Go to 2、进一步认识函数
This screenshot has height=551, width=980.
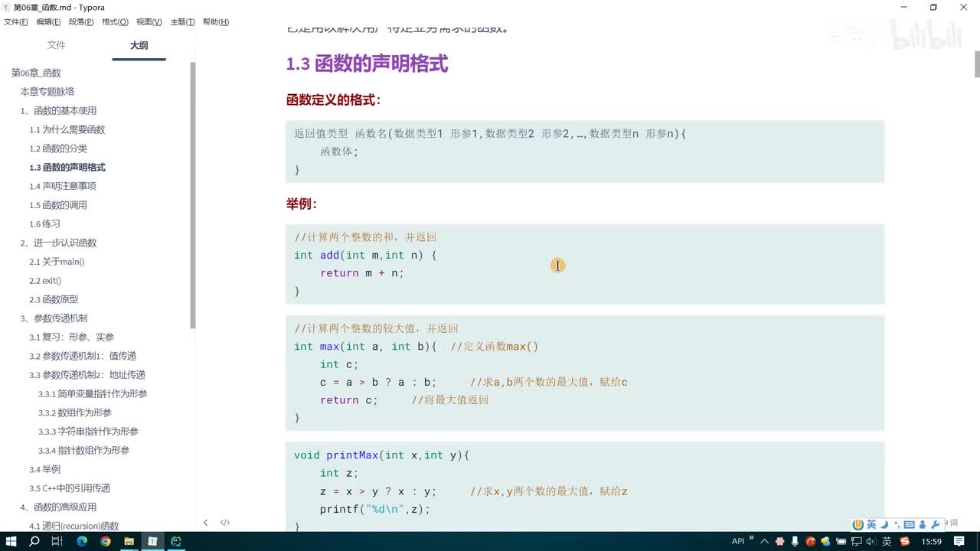click(59, 243)
